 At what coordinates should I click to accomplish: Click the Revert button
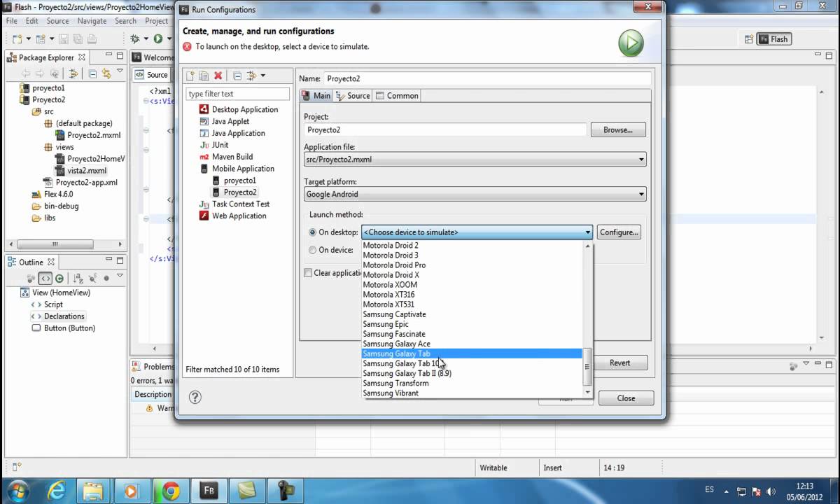(x=619, y=363)
